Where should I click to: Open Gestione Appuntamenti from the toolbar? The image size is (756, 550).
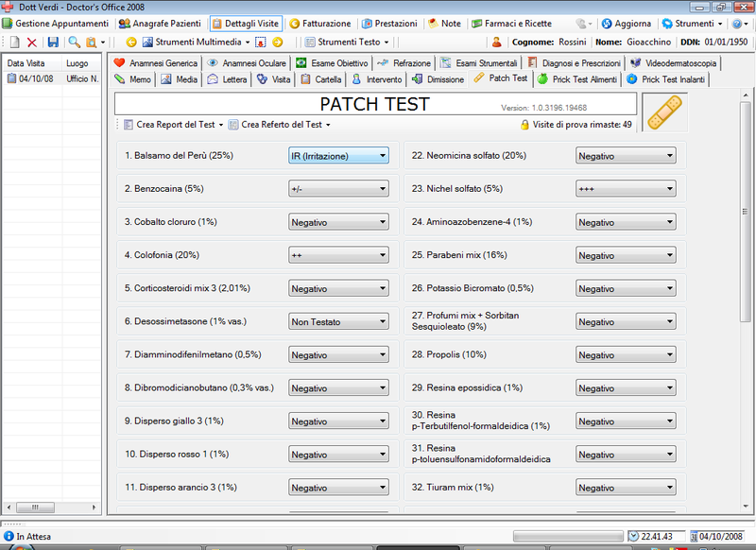(56, 24)
